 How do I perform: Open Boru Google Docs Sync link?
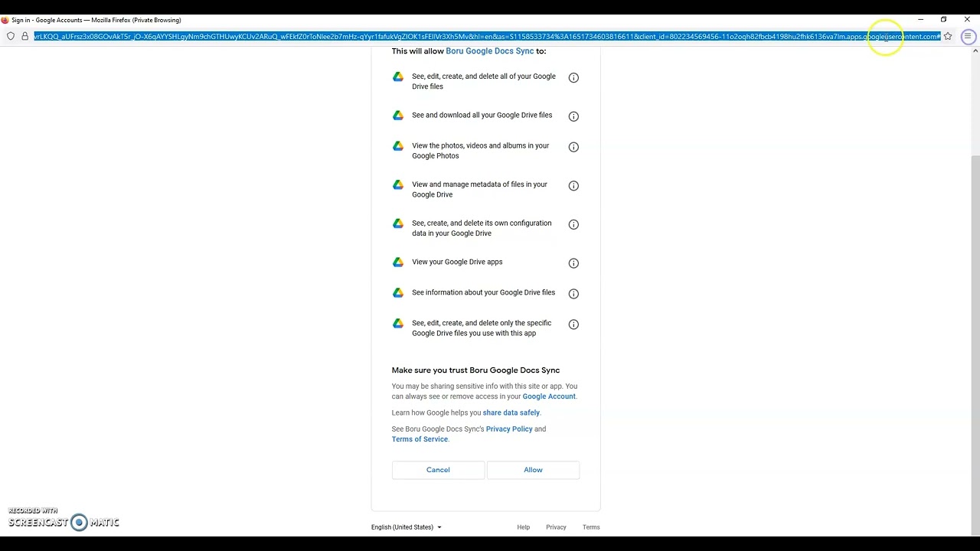pyautogui.click(x=490, y=51)
